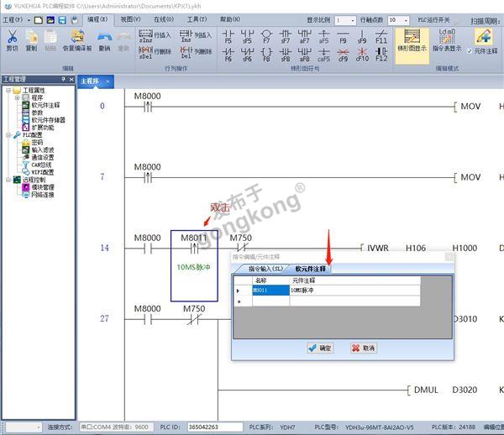Pin the 工程管理 panel
The width and height of the screenshot is (504, 435).
pyautogui.click(x=62, y=80)
